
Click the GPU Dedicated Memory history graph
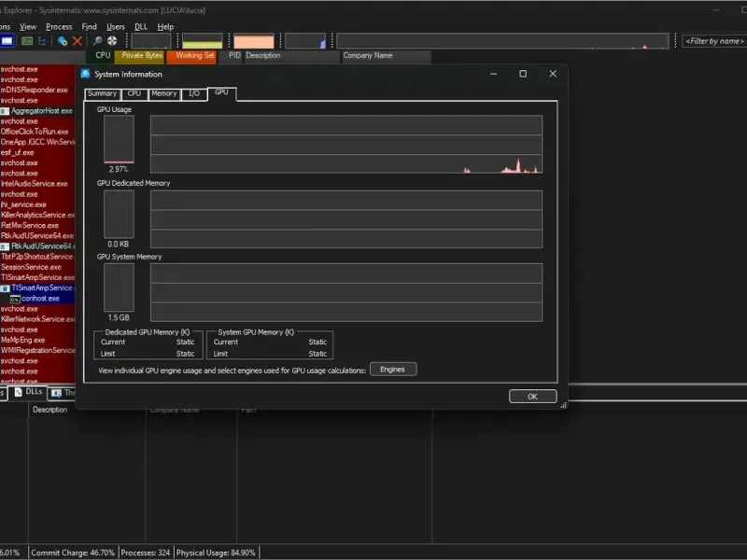346,219
